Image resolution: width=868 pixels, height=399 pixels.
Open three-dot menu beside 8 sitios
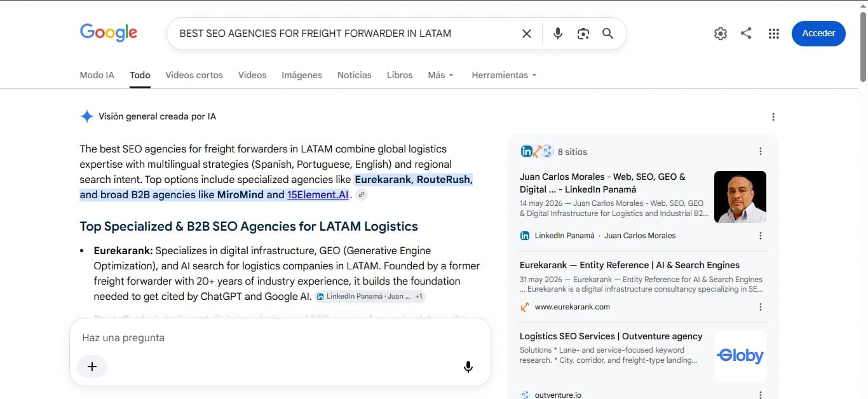(x=761, y=151)
